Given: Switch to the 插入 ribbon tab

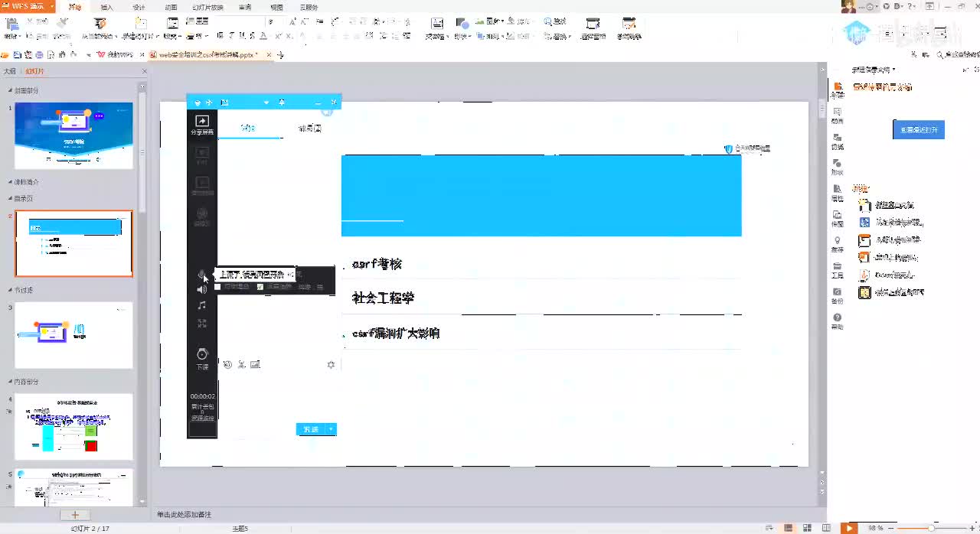Looking at the screenshot, I should click(x=106, y=7).
